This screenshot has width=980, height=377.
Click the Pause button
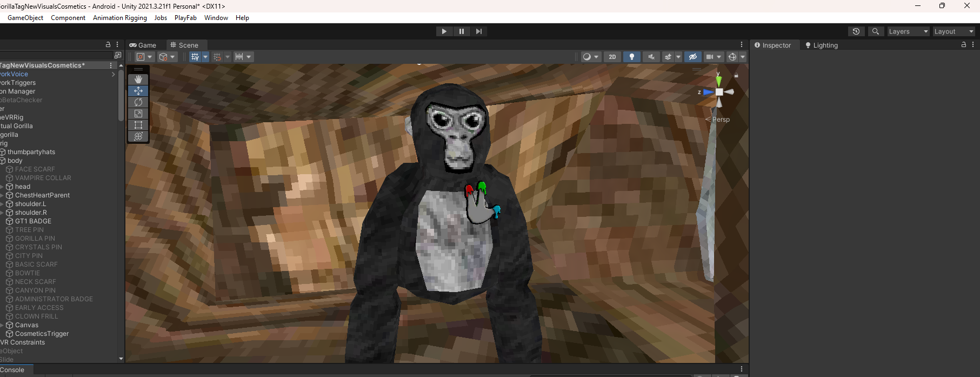tap(462, 31)
